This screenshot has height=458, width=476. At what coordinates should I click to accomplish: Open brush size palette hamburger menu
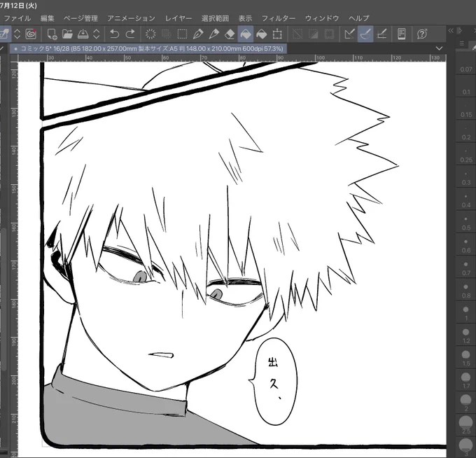pyautogui.click(x=462, y=43)
